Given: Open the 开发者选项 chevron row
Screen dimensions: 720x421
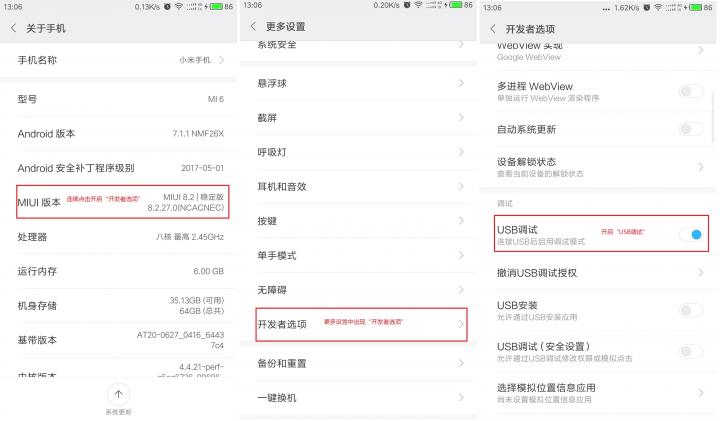Looking at the screenshot, I should 361,325.
